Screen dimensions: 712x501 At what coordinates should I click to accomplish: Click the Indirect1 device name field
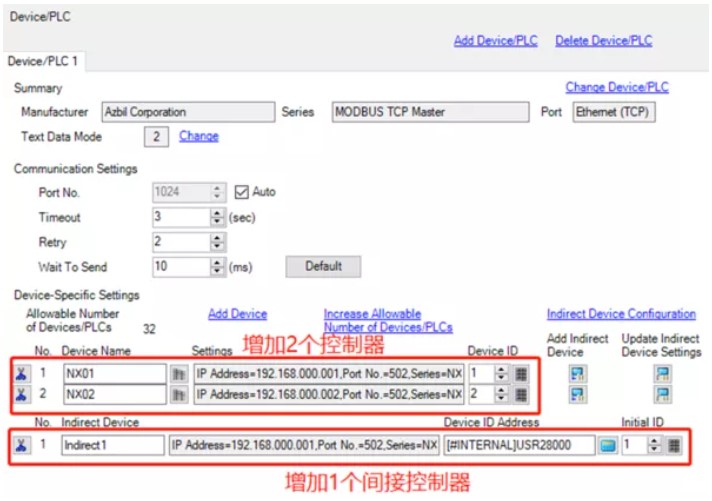[x=111, y=445]
